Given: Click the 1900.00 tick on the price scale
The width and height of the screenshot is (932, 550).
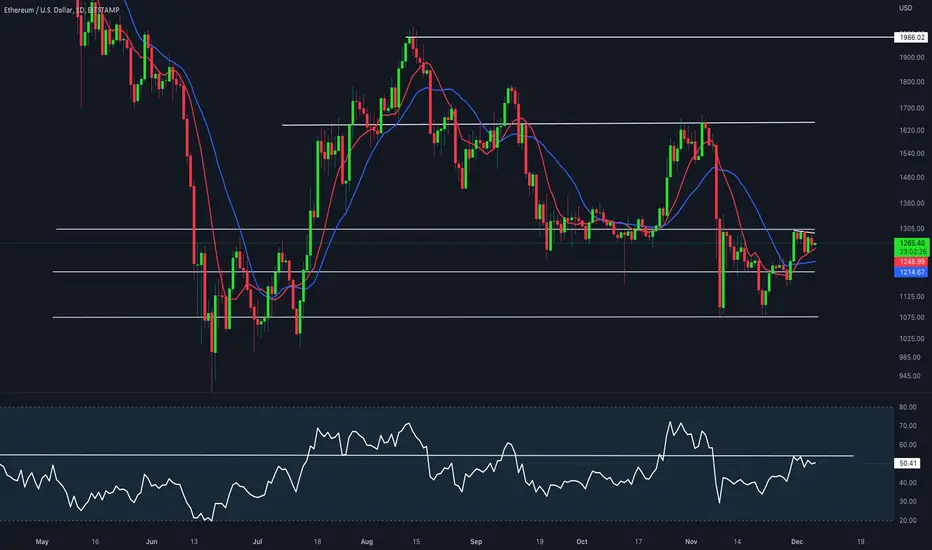Looking at the screenshot, I should [912, 58].
